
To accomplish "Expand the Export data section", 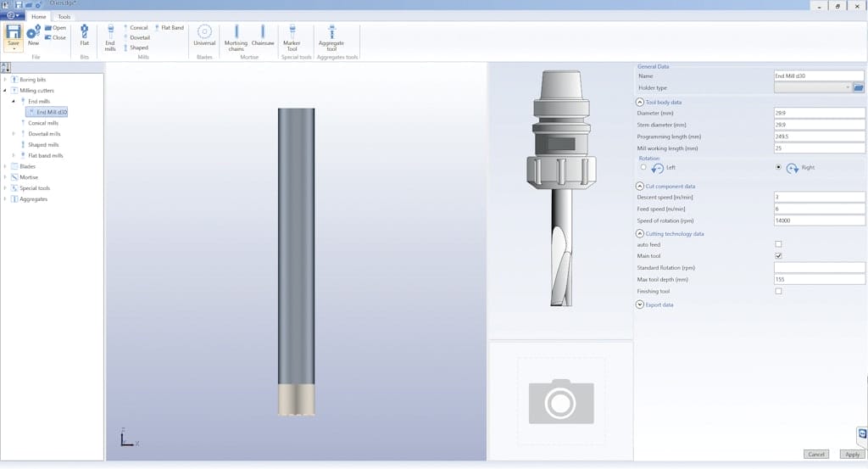I will click(639, 304).
